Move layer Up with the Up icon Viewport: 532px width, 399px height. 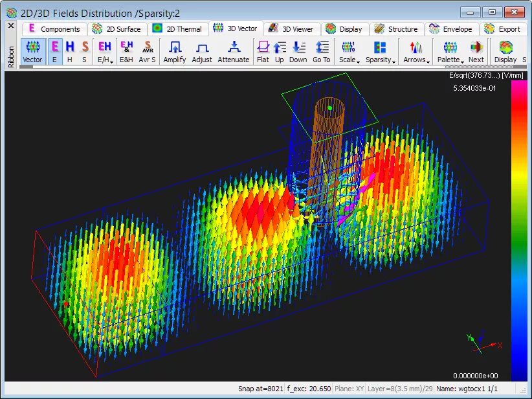279,52
